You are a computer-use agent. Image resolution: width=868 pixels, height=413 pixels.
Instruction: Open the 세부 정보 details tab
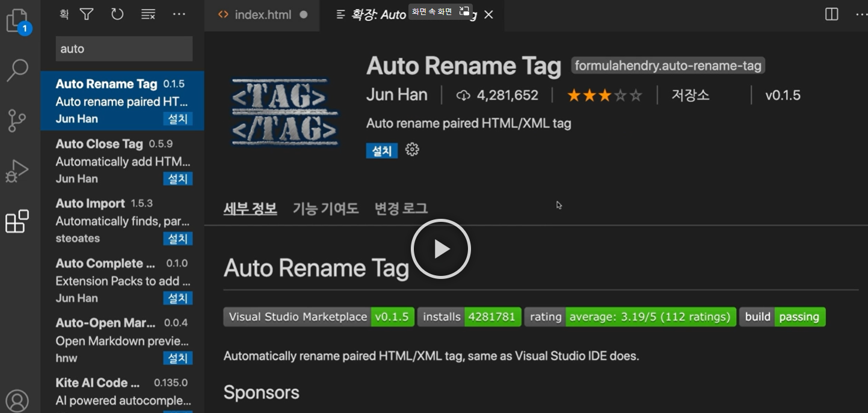(x=250, y=209)
